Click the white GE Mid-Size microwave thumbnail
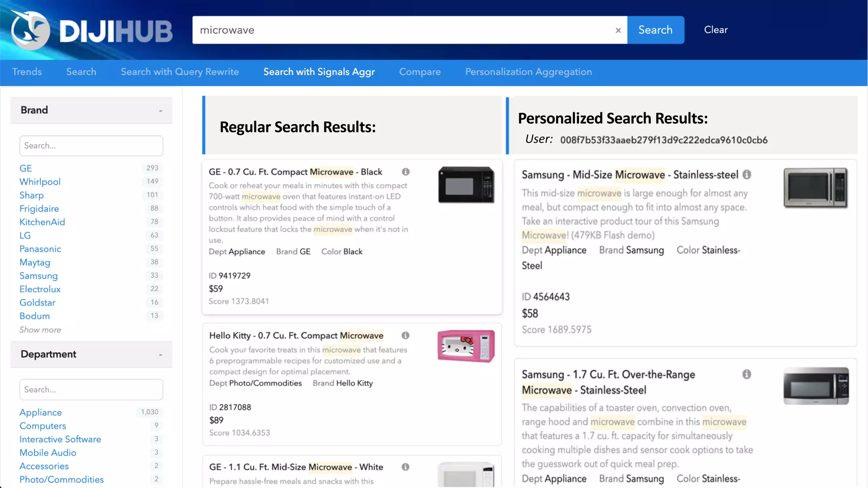The height and width of the screenshot is (488, 868). coord(466,474)
